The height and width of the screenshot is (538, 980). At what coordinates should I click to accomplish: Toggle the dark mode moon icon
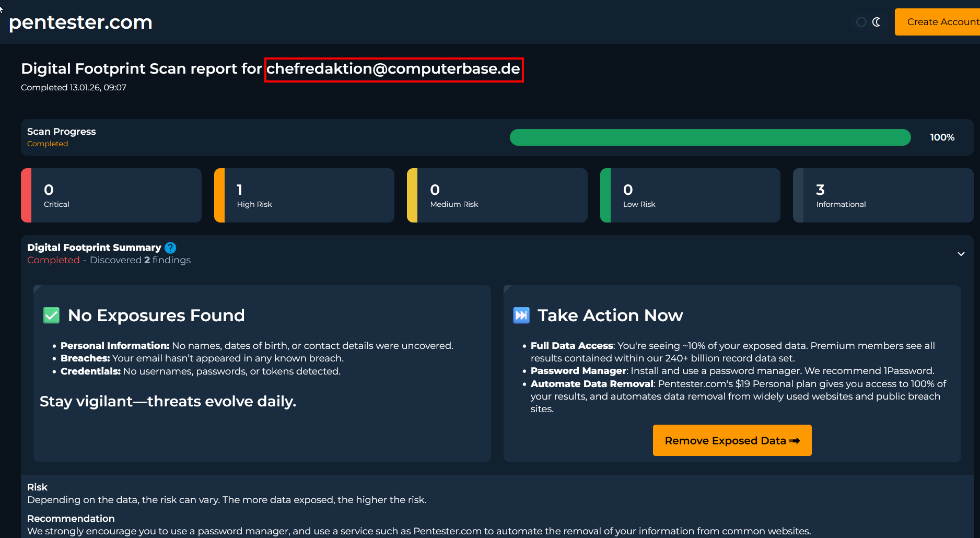click(x=876, y=22)
